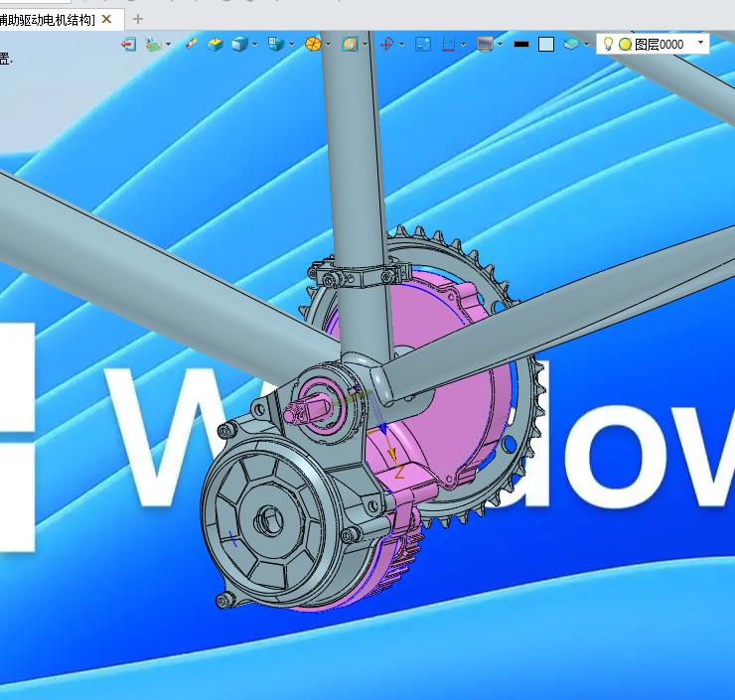Viewport: 735px width, 700px height.
Task: Select the eraser tool icon
Action: (192, 44)
